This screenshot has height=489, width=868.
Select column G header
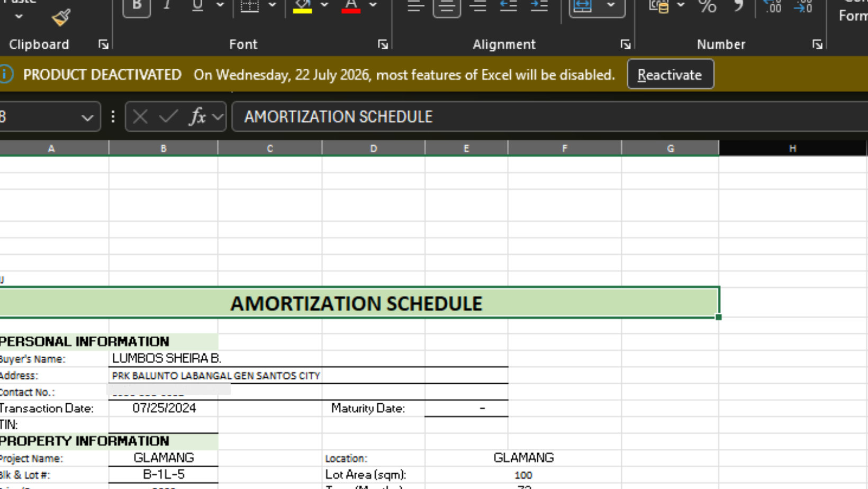point(670,148)
